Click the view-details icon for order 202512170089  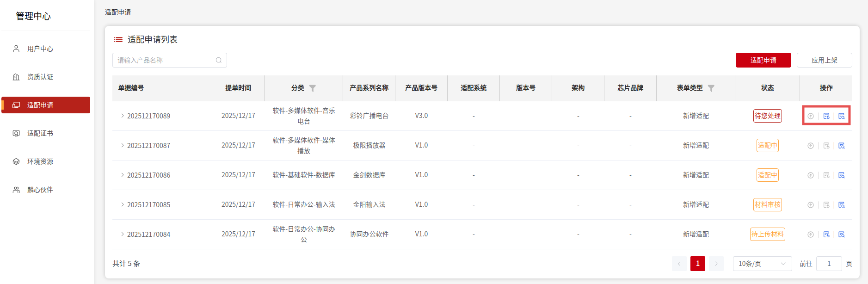point(841,116)
